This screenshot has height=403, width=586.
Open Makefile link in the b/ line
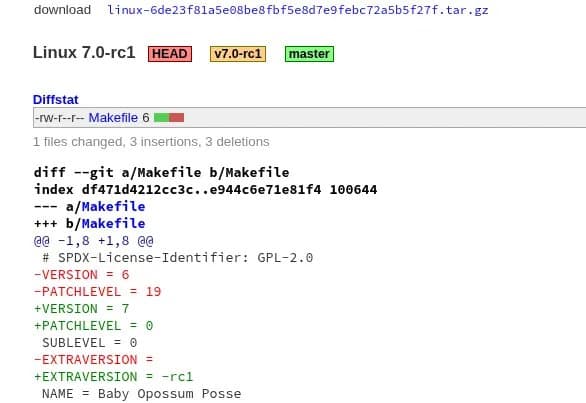113,224
